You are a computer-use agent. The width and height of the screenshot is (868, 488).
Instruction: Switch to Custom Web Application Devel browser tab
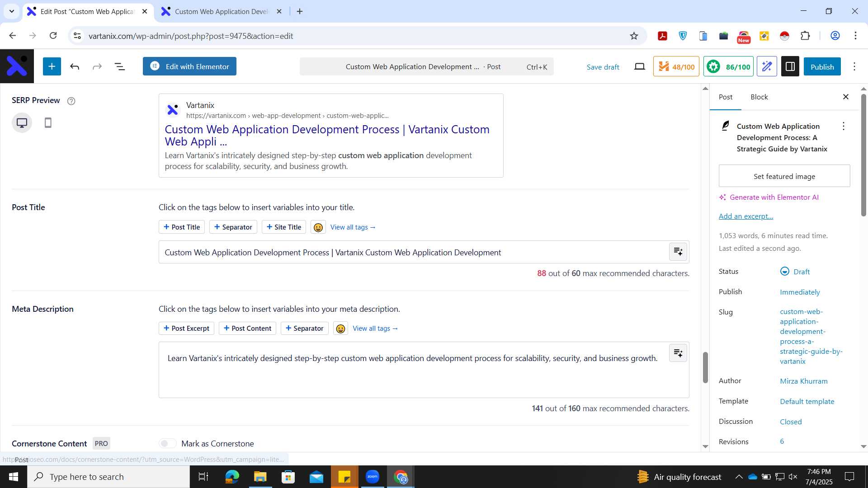point(222,12)
